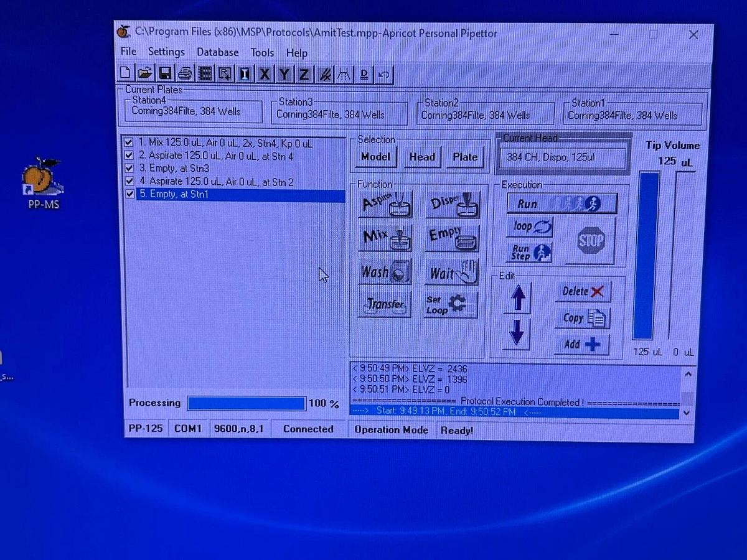Add a Wash function step
The width and height of the screenshot is (747, 560).
pos(385,272)
